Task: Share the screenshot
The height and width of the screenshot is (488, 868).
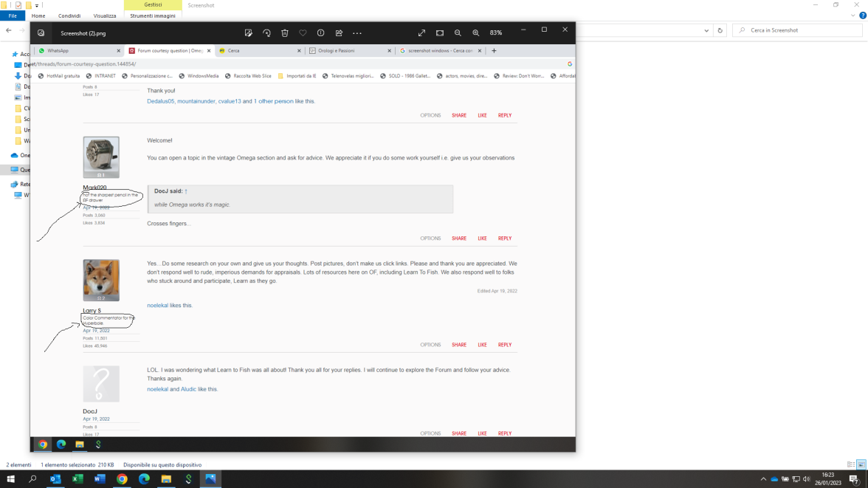Action: pyautogui.click(x=339, y=32)
